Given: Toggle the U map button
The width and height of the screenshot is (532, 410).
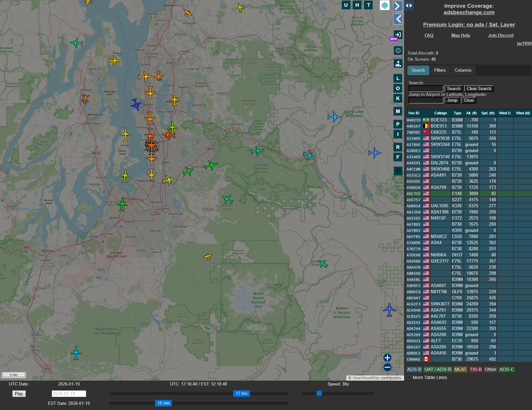Looking at the screenshot, I should click(x=346, y=5).
